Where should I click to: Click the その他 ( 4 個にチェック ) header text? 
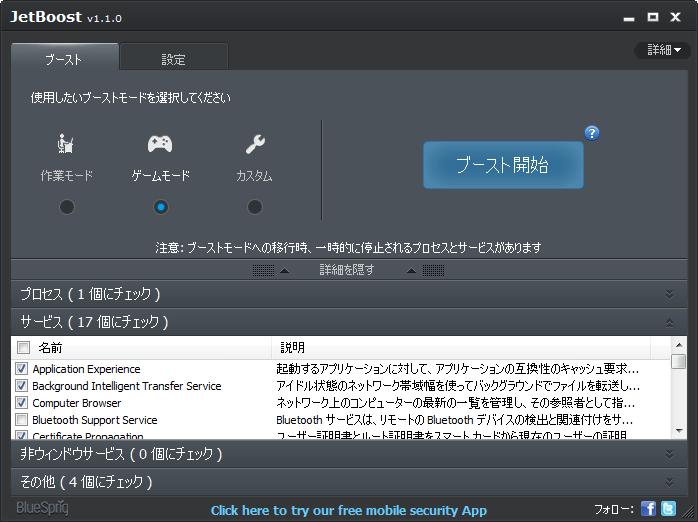pyautogui.click(x=86, y=482)
